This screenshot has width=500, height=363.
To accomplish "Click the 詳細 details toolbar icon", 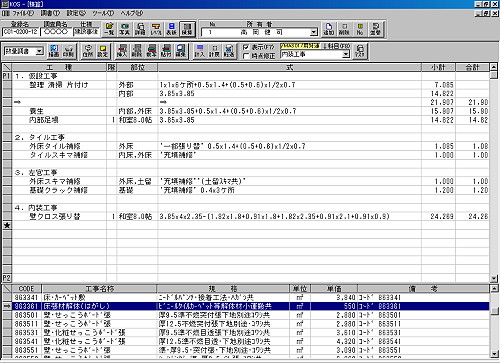I will tap(140, 29).
